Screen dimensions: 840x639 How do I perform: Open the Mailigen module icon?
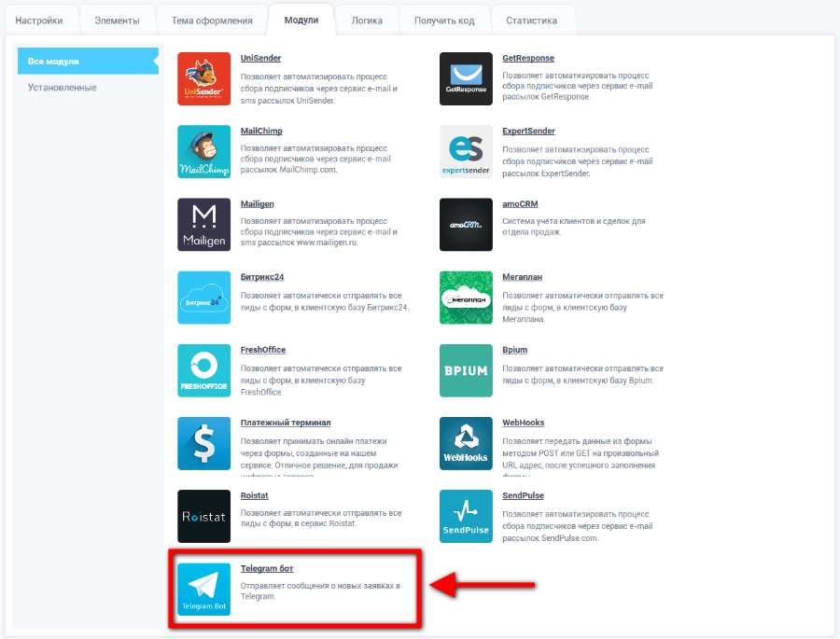203,225
